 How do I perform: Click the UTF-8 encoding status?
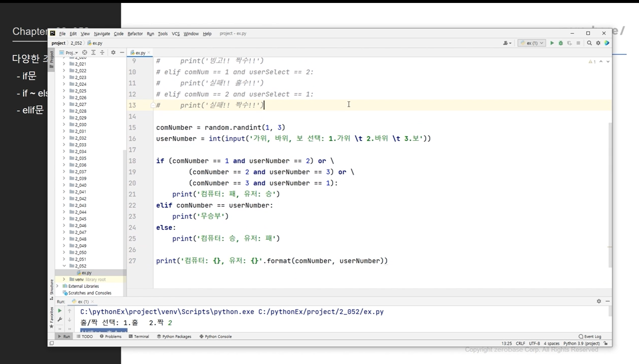click(534, 343)
